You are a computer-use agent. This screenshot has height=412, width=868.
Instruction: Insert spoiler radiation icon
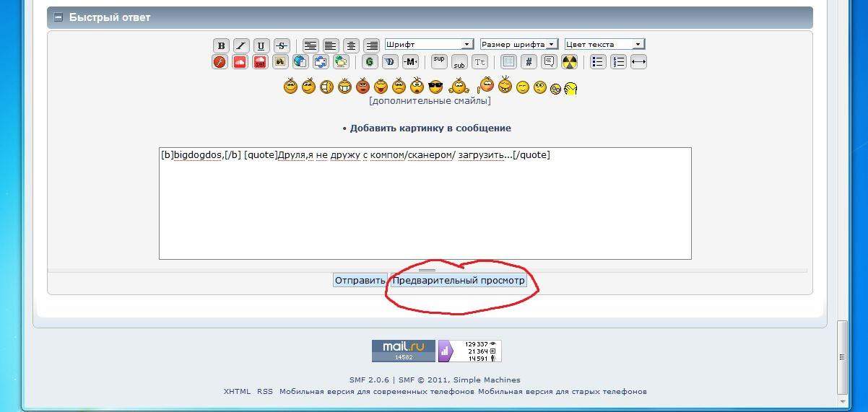point(569,62)
